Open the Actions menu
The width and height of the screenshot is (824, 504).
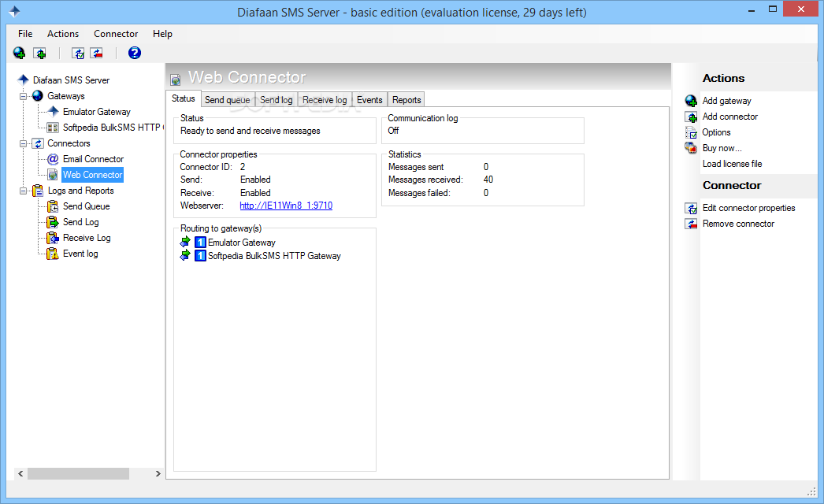63,34
